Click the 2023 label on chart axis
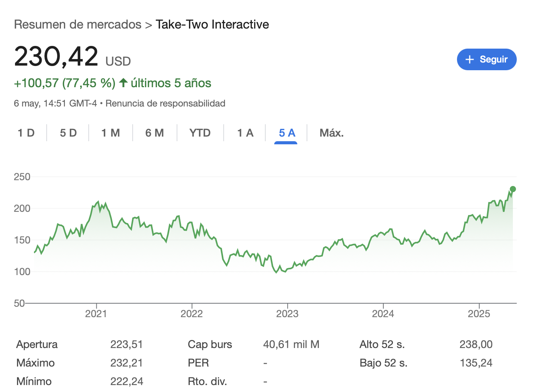The image size is (553, 392). (287, 314)
